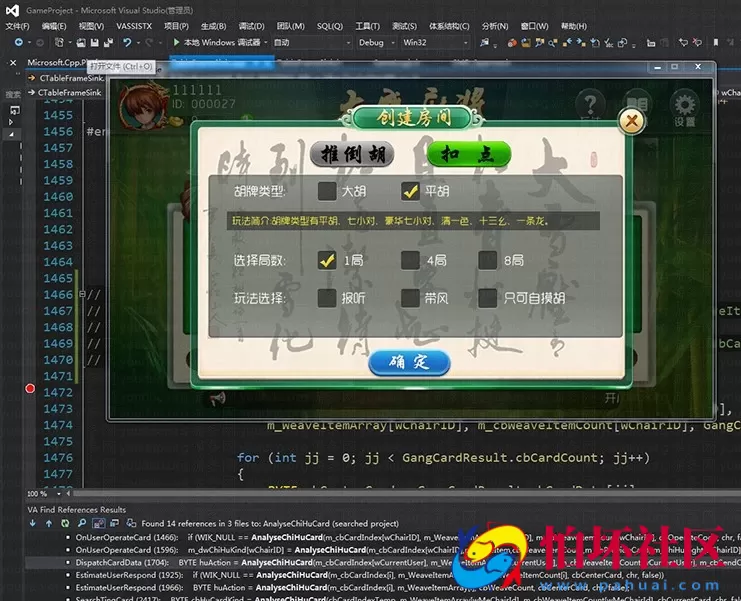The image size is (741, 601).
Task: Select the 4局 checkbox
Action: click(410, 260)
